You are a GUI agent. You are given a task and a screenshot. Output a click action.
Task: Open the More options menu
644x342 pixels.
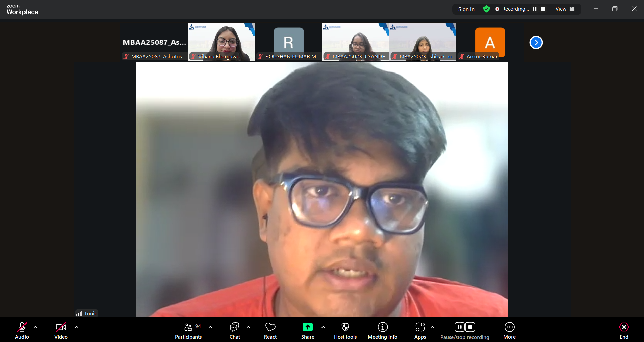click(509, 331)
